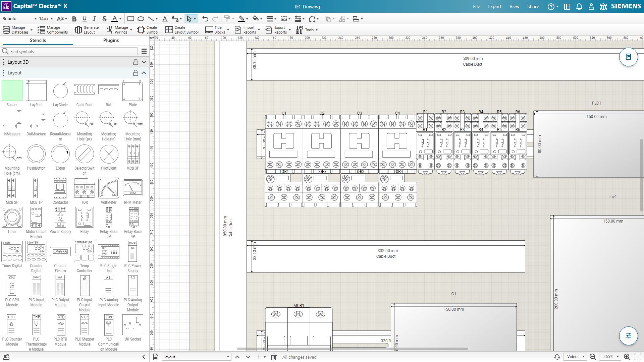Delete page using trash icon
This screenshot has width=644, height=362.
[274, 357]
